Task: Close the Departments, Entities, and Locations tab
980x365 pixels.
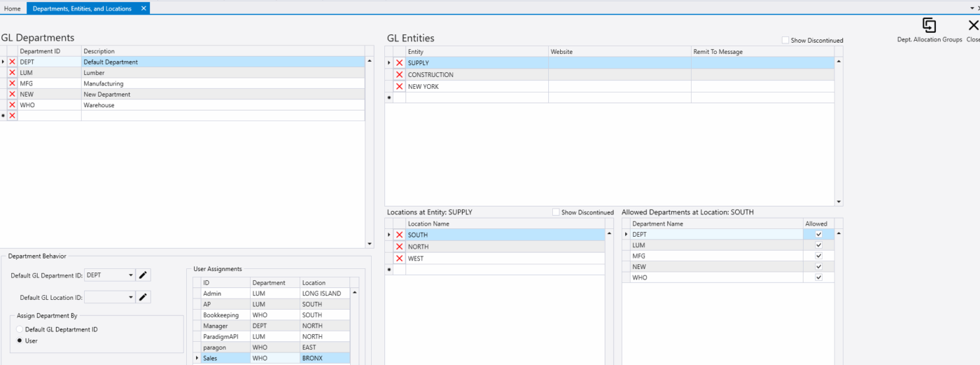Action: pyautogui.click(x=143, y=8)
